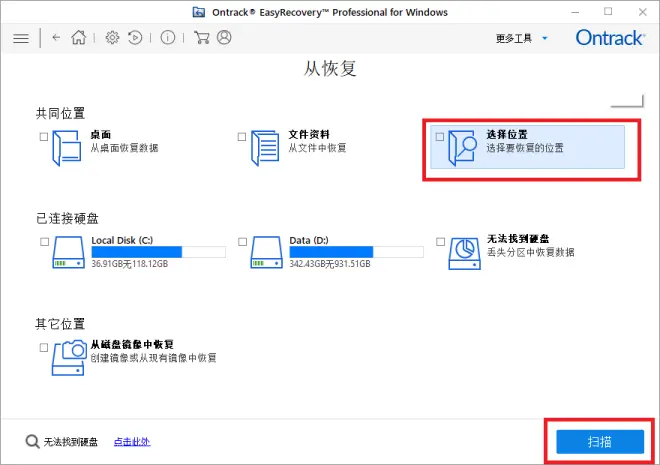Open the shopping cart icon
This screenshot has width=660, height=465.
tap(202, 37)
